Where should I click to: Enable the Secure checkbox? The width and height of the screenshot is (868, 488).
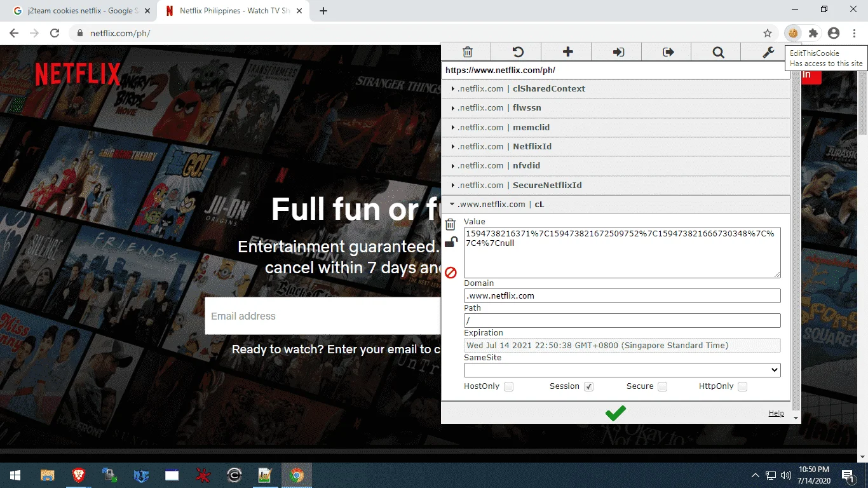(662, 386)
